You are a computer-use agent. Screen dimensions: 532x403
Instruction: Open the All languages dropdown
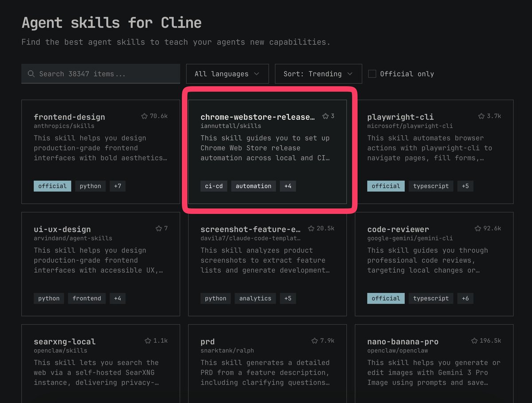tap(227, 74)
